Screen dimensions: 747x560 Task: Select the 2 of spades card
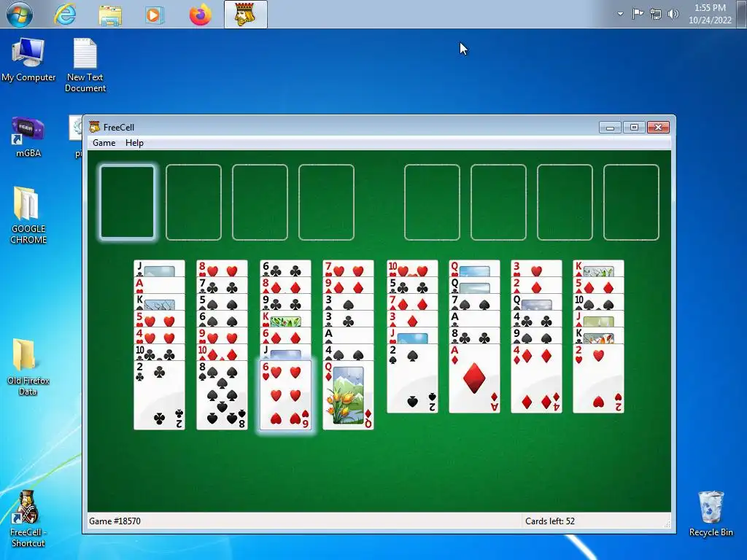pos(413,378)
